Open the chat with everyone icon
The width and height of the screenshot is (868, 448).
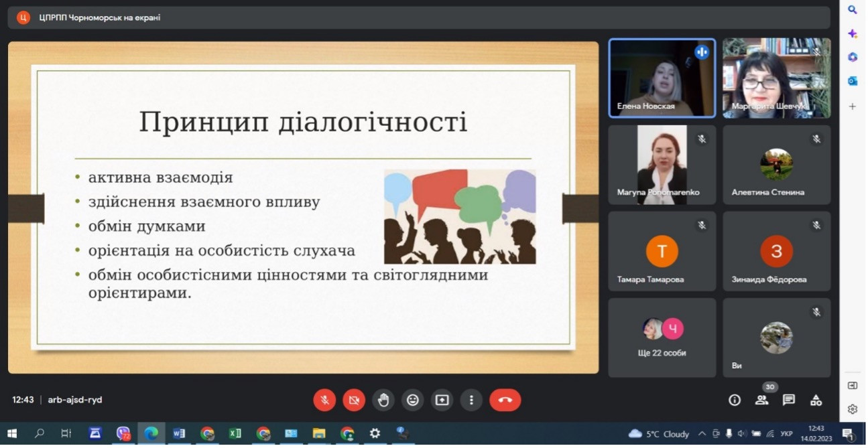(x=789, y=400)
